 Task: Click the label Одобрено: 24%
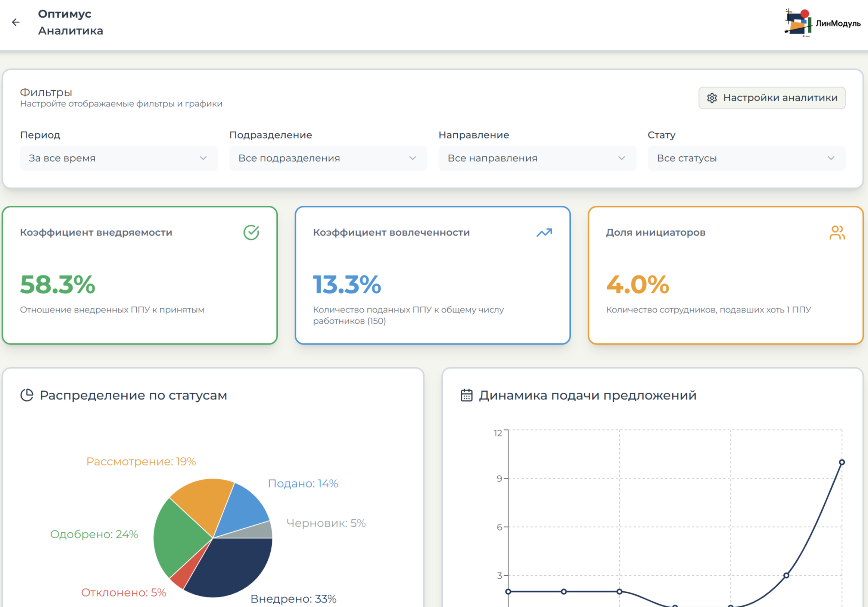point(94,534)
